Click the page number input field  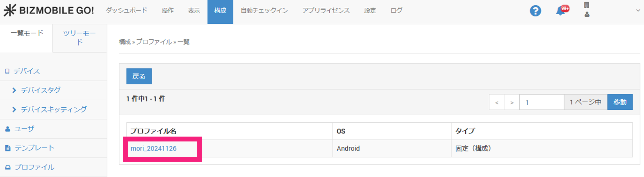pyautogui.click(x=541, y=102)
